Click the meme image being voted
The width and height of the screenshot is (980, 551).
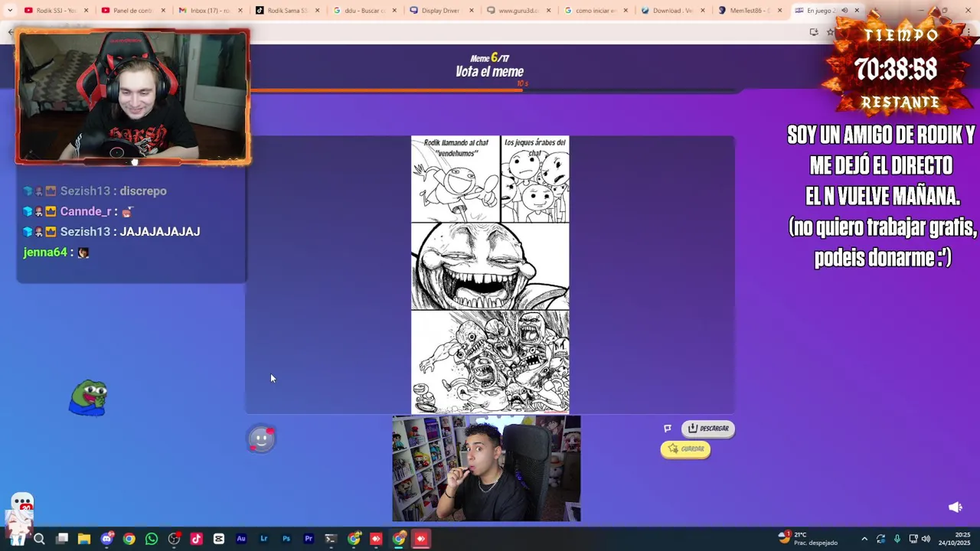pyautogui.click(x=490, y=275)
